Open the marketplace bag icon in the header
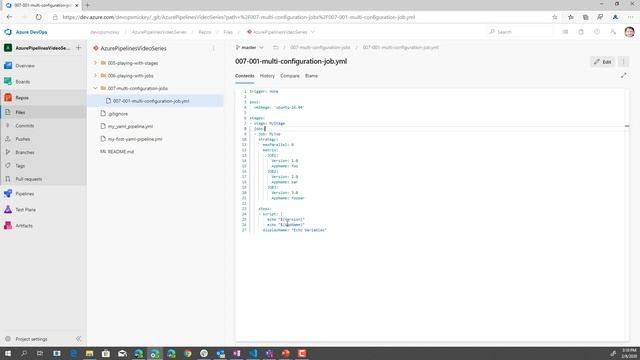This screenshot has height=360, width=640. coord(581,32)
